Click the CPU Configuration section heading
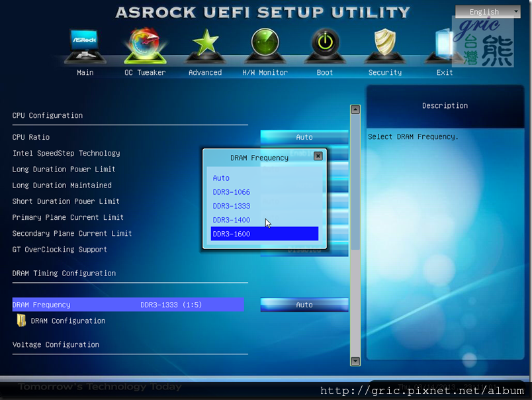The height and width of the screenshot is (400, 532). pos(48,115)
